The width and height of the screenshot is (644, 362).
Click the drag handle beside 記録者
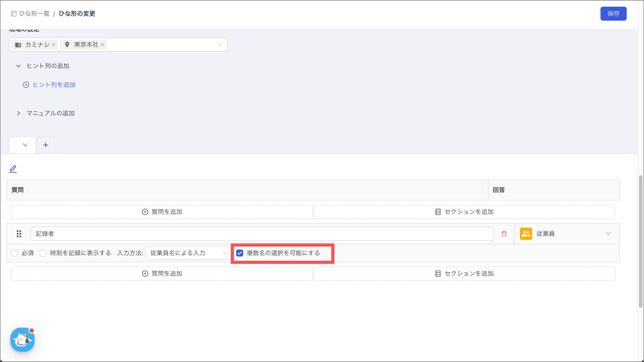click(19, 234)
